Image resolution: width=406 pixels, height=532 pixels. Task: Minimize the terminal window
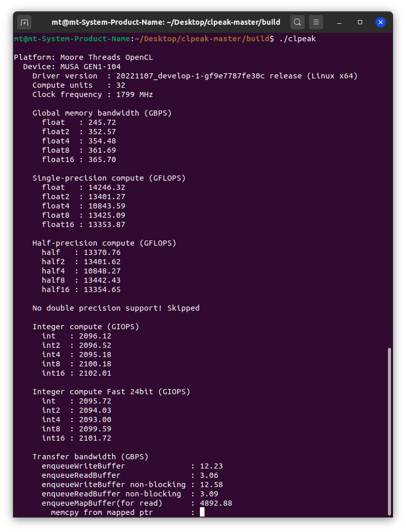[340, 22]
